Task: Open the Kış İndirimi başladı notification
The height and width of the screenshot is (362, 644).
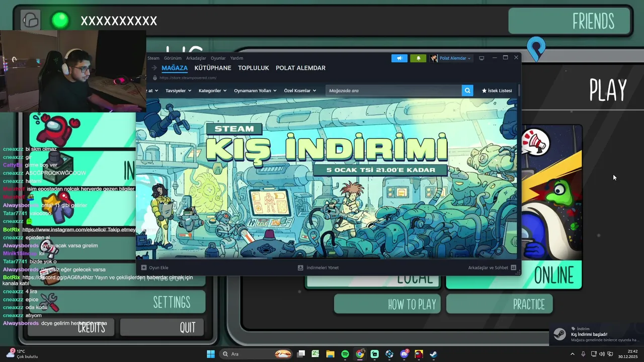Action: pyautogui.click(x=597, y=335)
